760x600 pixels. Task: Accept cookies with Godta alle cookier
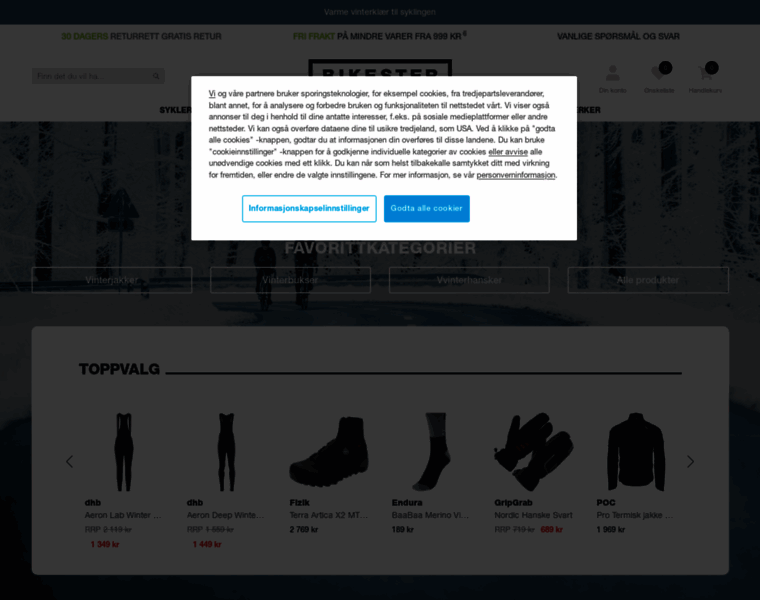pyautogui.click(x=427, y=208)
